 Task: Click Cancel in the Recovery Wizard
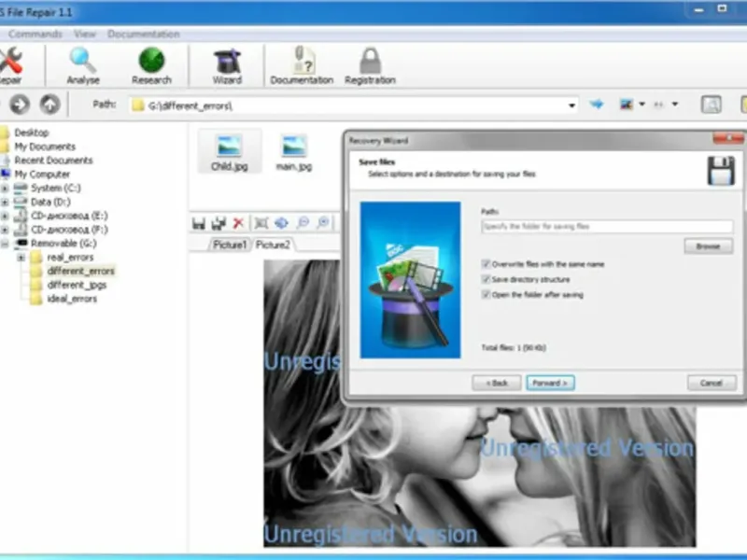712,383
